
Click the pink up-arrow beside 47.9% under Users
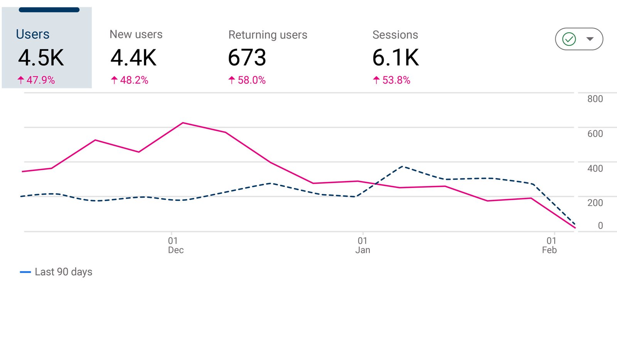click(x=20, y=80)
